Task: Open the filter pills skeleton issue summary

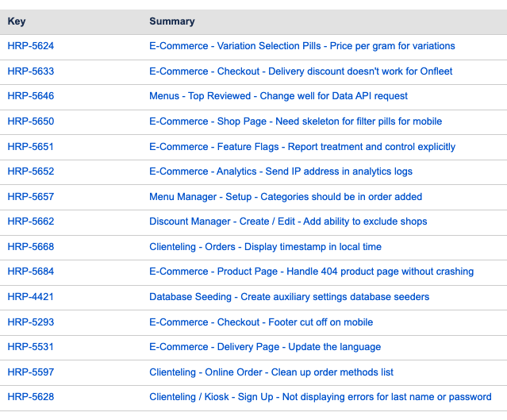Action: [x=295, y=121]
